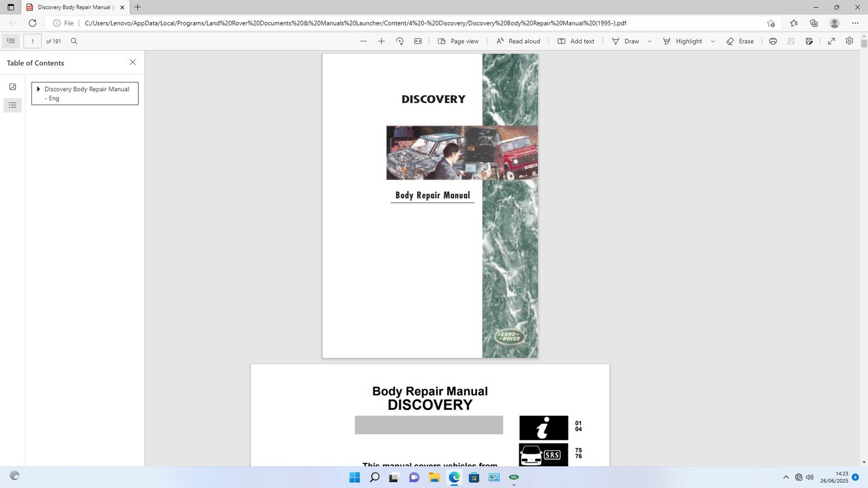Open the PDF search magnifier icon
868x488 pixels.
tap(74, 41)
